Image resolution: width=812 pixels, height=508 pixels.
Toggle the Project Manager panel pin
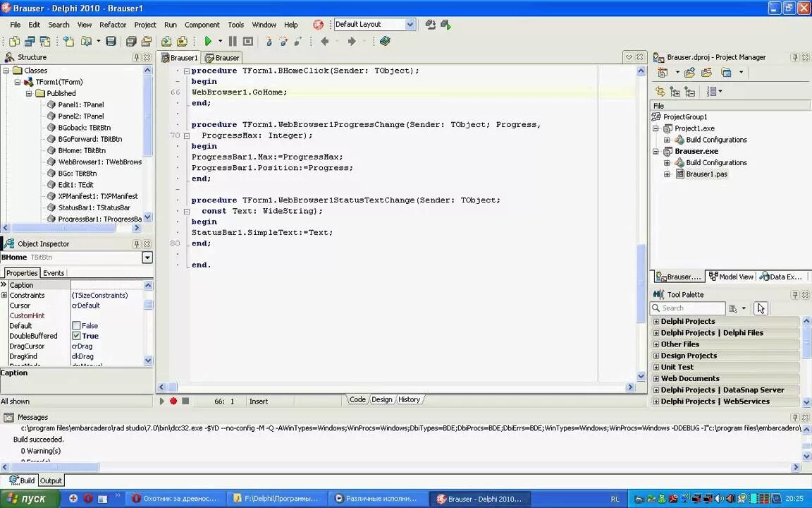point(795,57)
